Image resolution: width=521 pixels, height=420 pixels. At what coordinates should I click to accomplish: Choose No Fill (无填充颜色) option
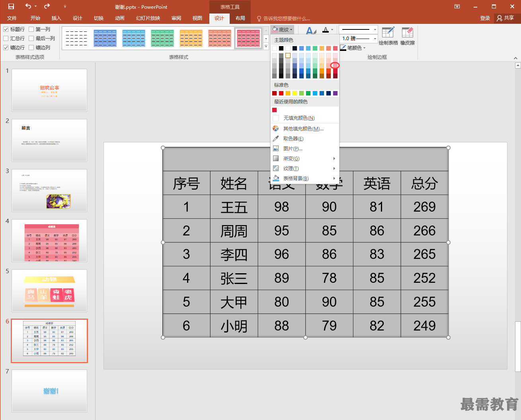[x=305, y=118]
